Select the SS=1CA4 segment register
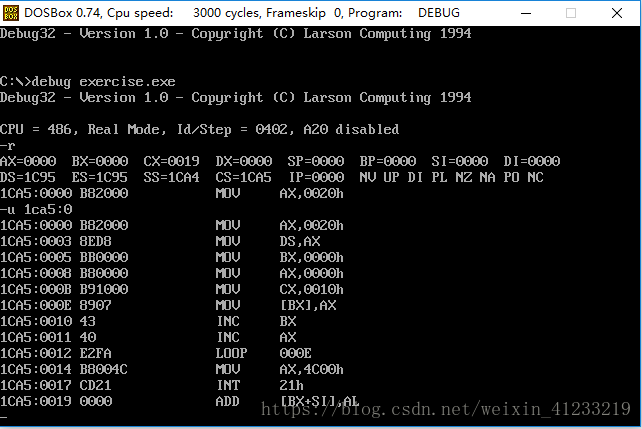 pyautogui.click(x=172, y=177)
